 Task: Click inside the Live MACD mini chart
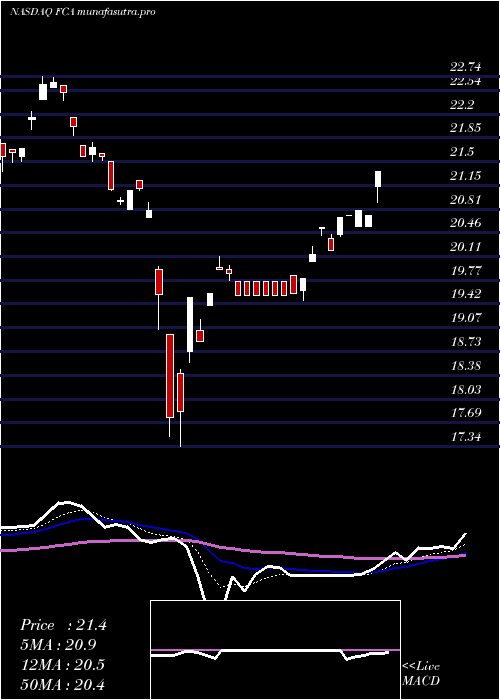click(275, 650)
